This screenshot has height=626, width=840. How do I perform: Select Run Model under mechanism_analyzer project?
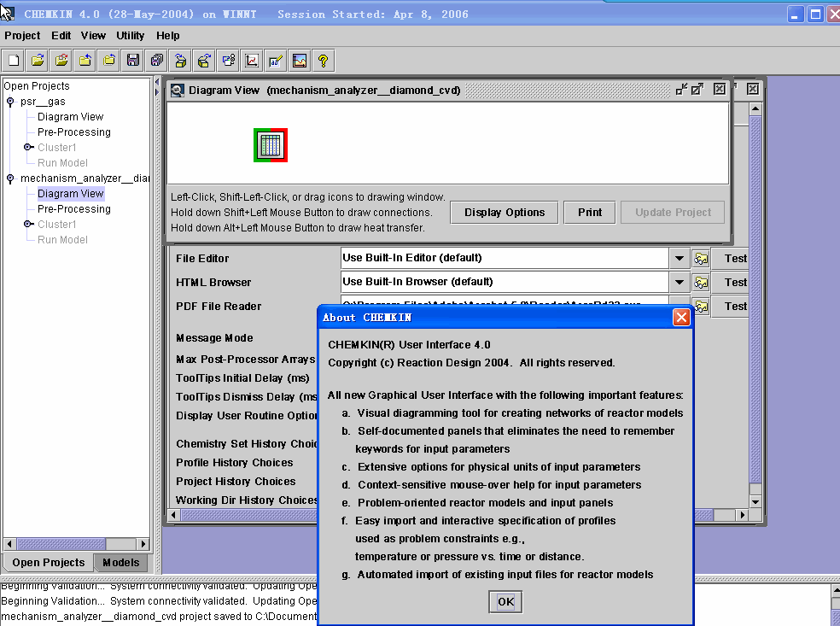pos(62,240)
